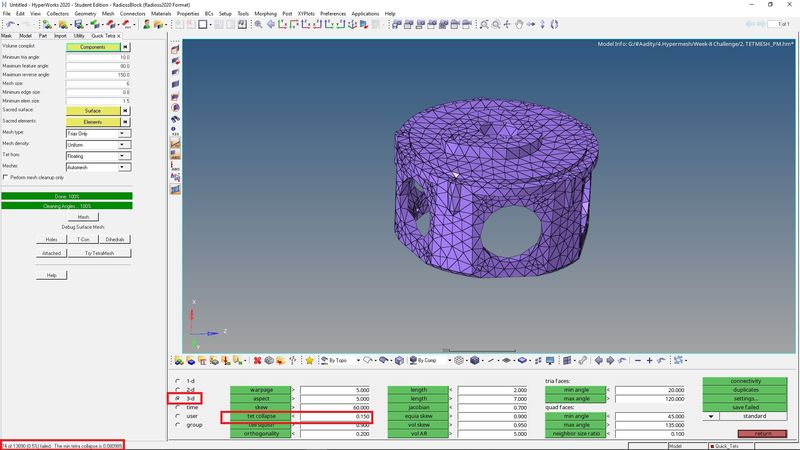Screen dimensions: 800x450
Task: Click the wireframe elements mesh icon
Action: (x=459, y=361)
